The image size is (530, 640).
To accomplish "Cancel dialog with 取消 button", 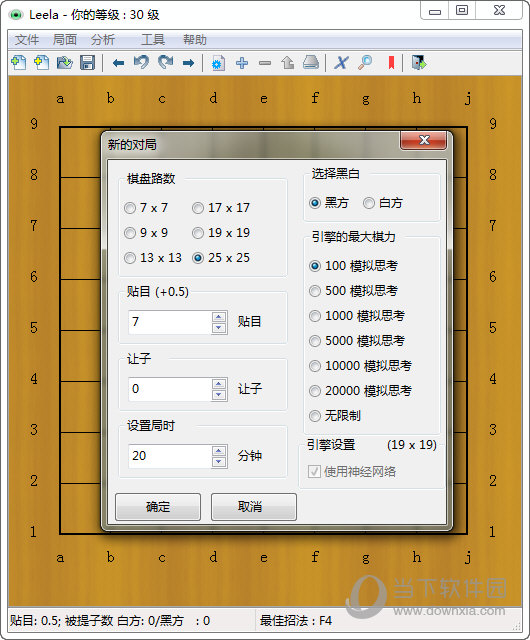I will pos(254,507).
